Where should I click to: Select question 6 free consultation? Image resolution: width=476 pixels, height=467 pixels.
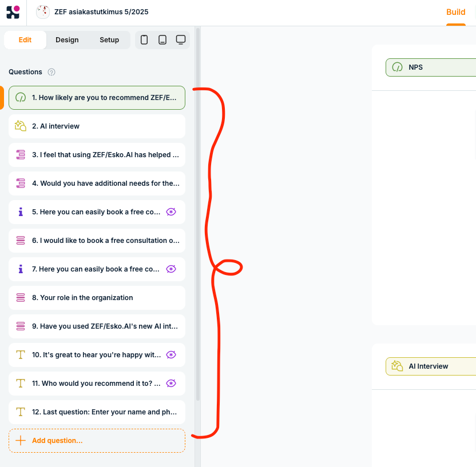[97, 241]
